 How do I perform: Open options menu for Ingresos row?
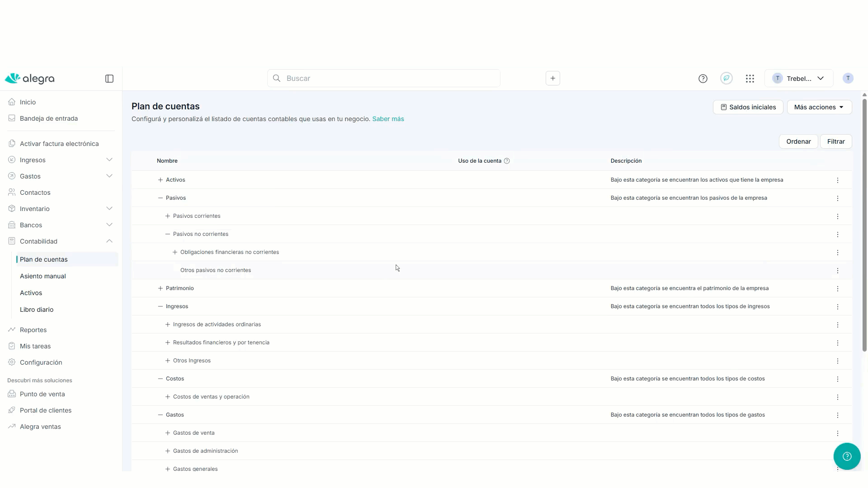click(x=838, y=307)
